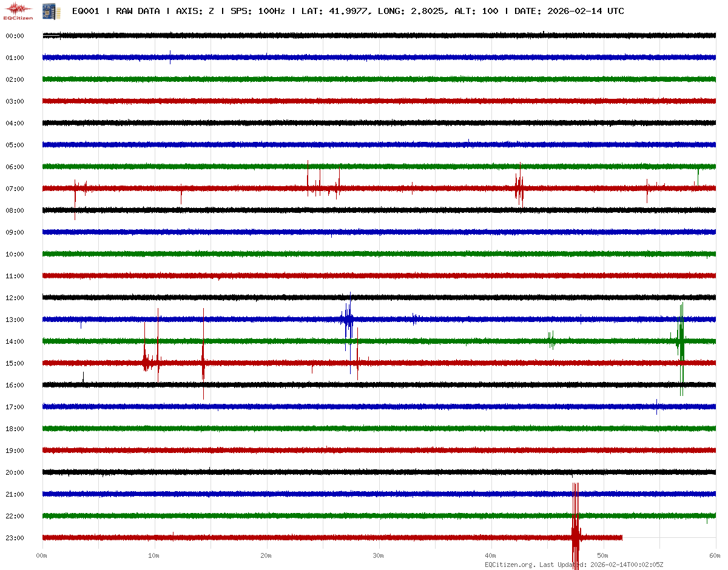Select the 15:00 hour label
The height and width of the screenshot is (570, 728).
click(15, 363)
